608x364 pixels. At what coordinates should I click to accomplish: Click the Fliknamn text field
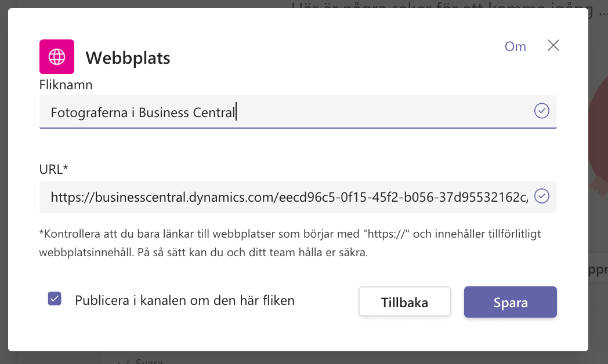pos(298,111)
